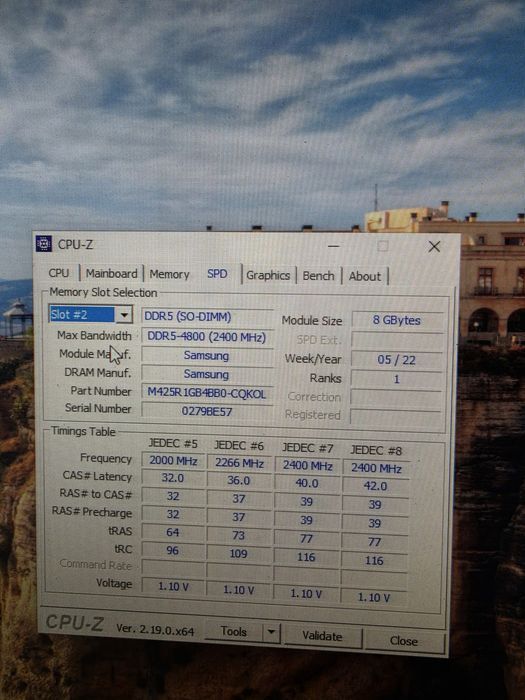Click the Module Manuf. Samsung value

(x=207, y=356)
